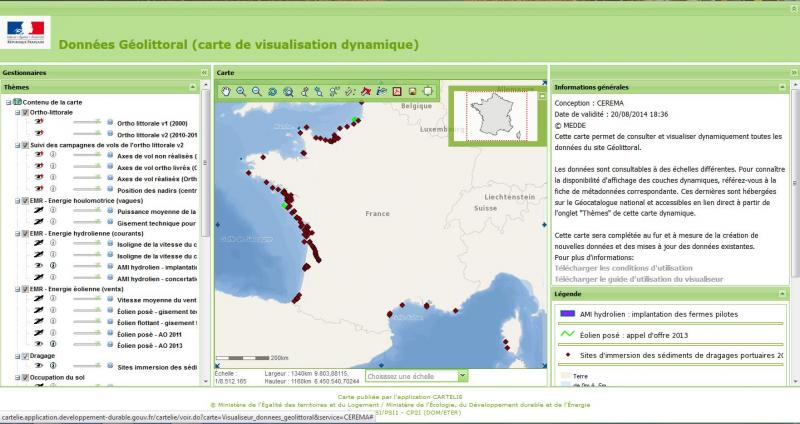Uncheck the Ortho-littorale theme checkbox
Image resolution: width=800 pixels, height=424 pixels.
coord(24,112)
